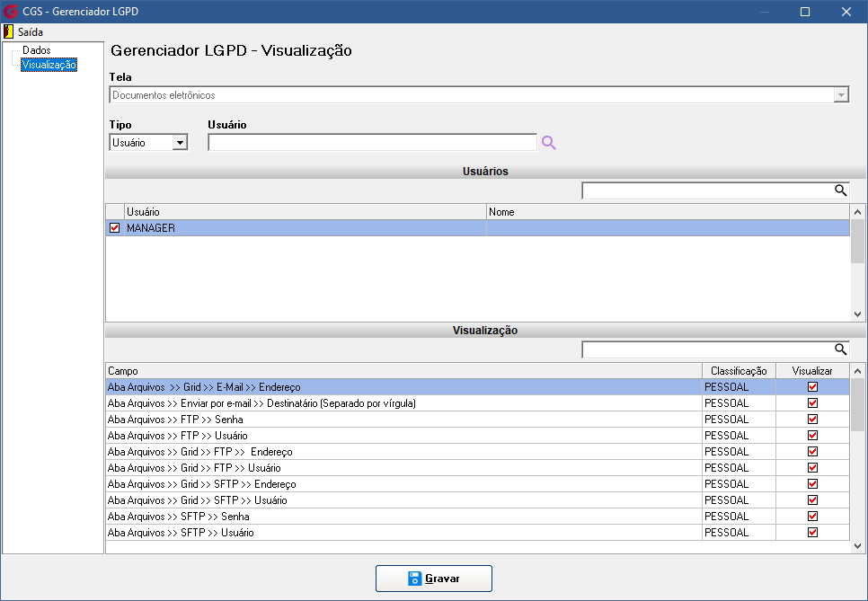868x601 pixels.
Task: Select row Grid >> SFTP >> Usuário
Action: (x=478, y=500)
